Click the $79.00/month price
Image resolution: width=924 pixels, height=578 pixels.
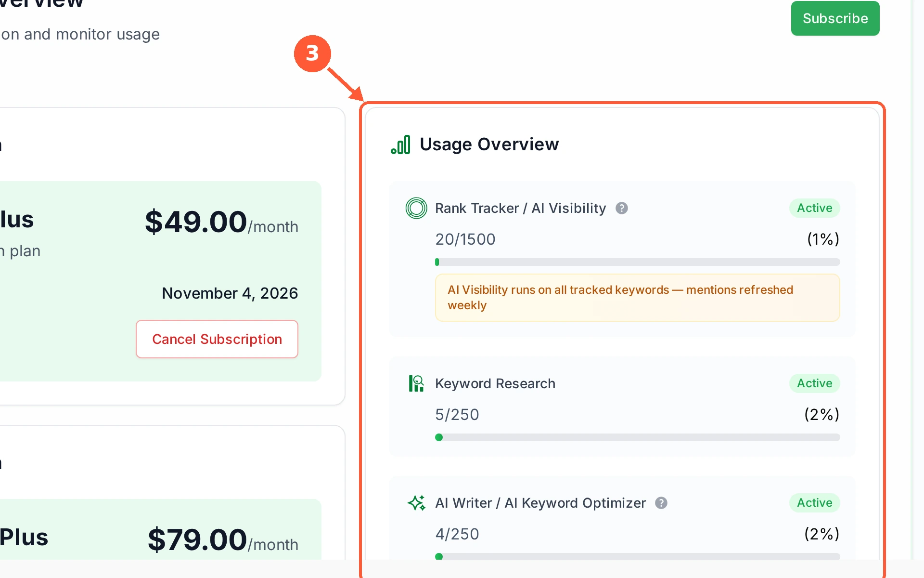point(223,540)
